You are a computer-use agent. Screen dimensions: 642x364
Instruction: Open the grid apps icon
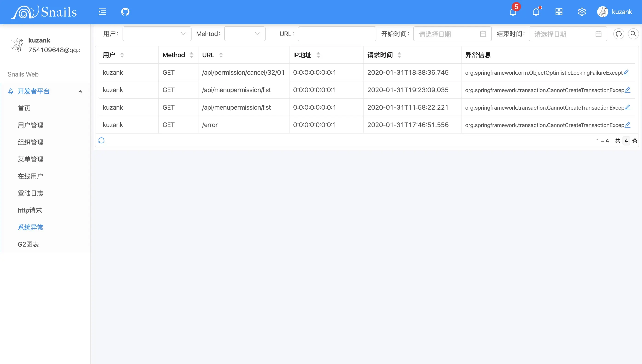click(559, 12)
